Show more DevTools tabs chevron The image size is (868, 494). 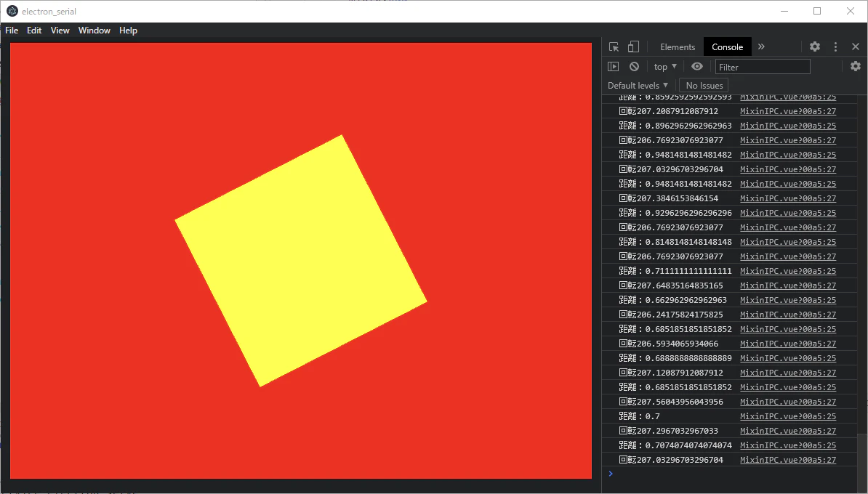pyautogui.click(x=761, y=47)
